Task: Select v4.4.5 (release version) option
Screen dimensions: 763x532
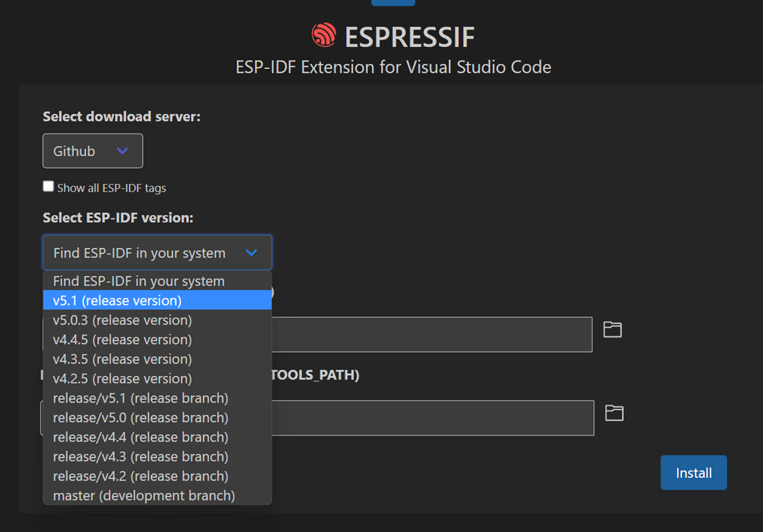Action: (x=157, y=340)
